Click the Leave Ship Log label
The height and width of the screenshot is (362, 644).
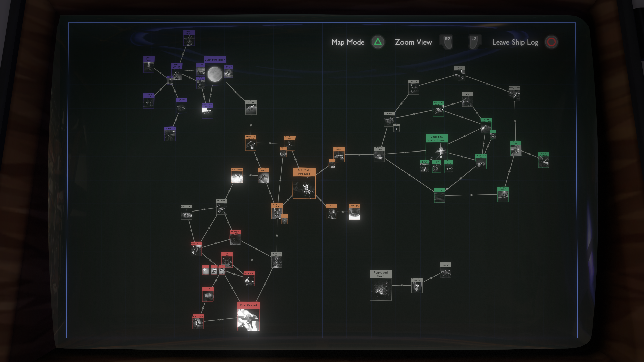(x=515, y=42)
